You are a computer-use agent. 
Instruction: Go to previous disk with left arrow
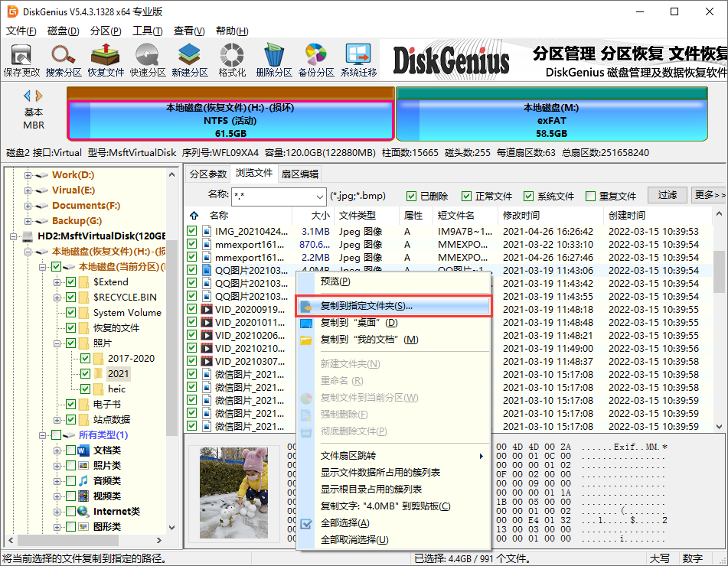(27, 96)
